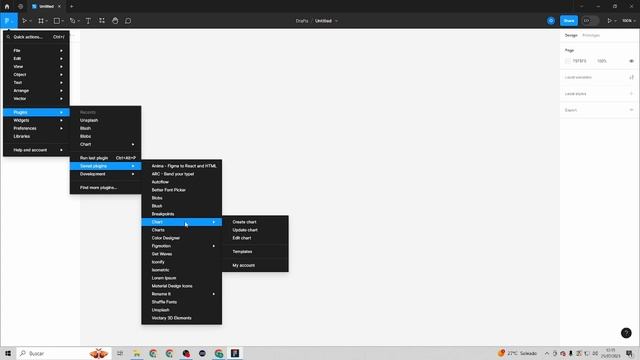
Task: Close the Untitled file tab
Action: pyautogui.click(x=59, y=6)
